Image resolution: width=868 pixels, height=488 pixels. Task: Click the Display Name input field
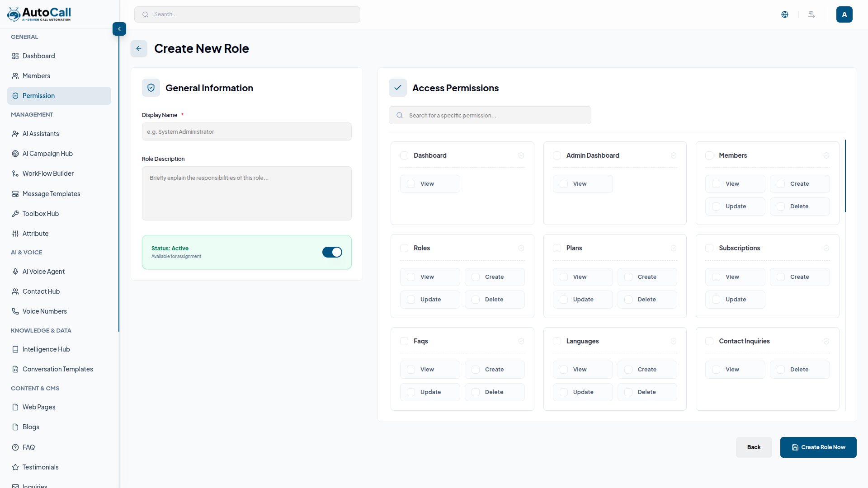(247, 131)
